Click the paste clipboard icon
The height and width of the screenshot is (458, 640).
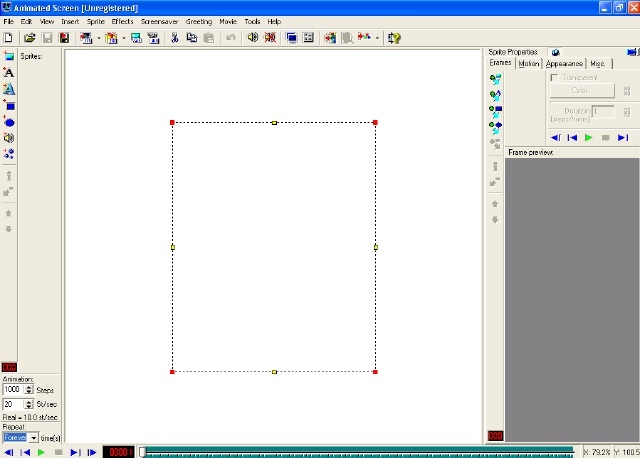[x=209, y=38]
